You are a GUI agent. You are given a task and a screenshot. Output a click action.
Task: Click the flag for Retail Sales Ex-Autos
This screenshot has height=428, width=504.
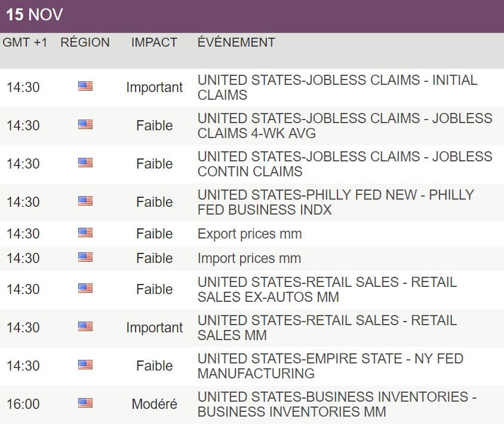85,289
